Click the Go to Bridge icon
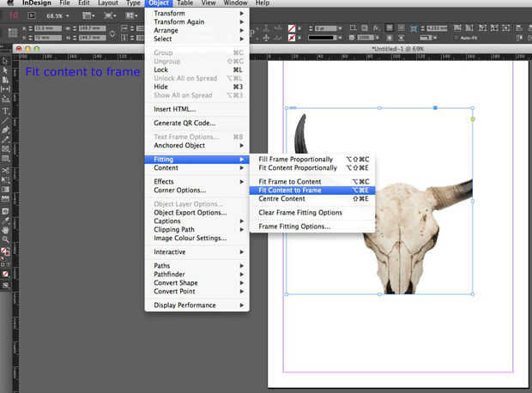This screenshot has height=393, width=532. [x=31, y=15]
